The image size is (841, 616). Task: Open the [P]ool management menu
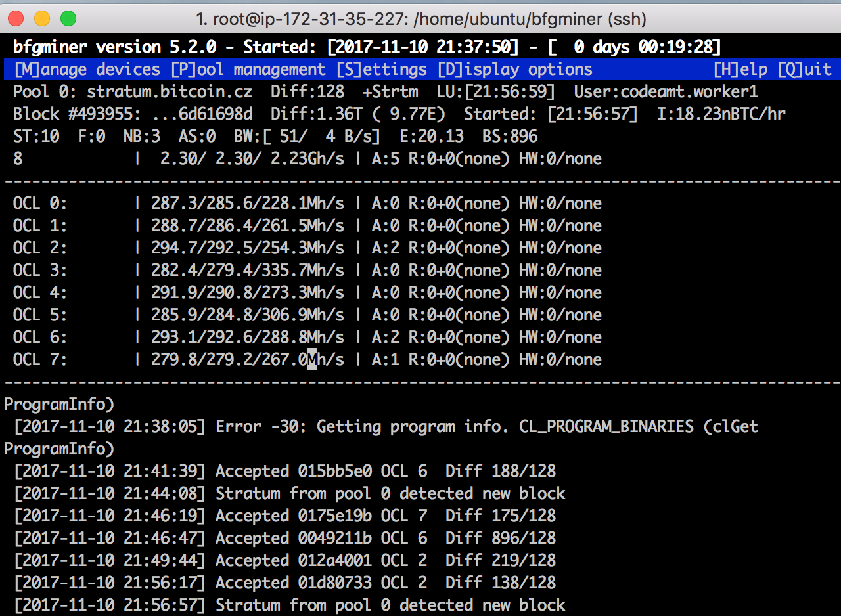point(248,70)
